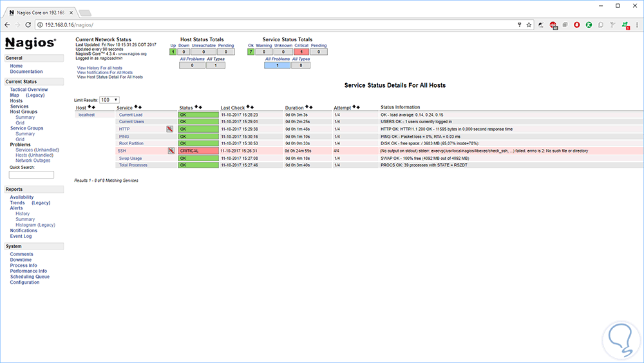Image resolution: width=644 pixels, height=363 pixels.
Task: Click the AdBlock extension icon
Action: coord(553,25)
